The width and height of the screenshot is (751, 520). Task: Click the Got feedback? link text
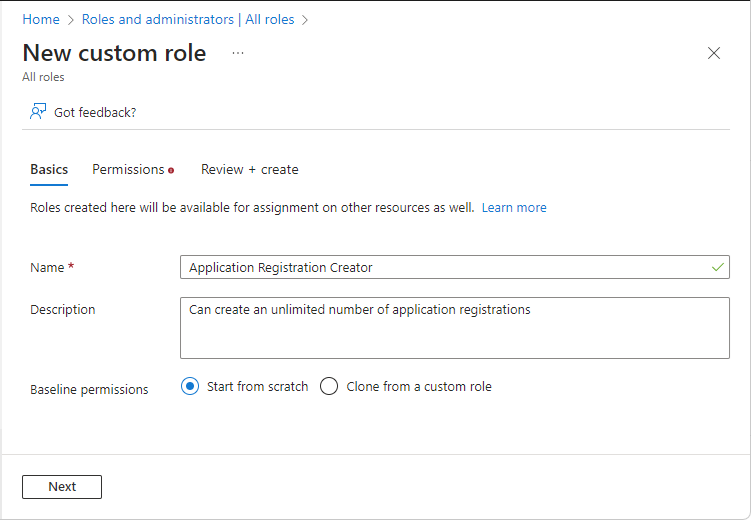tap(95, 112)
